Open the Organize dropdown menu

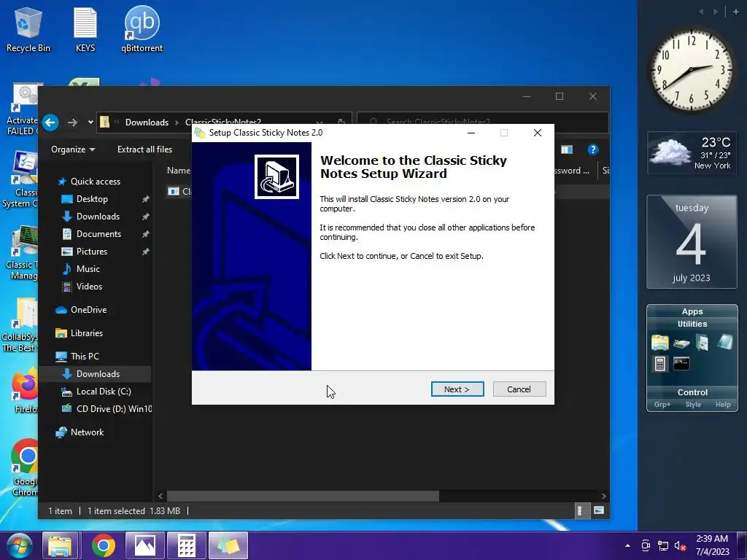pyautogui.click(x=73, y=149)
